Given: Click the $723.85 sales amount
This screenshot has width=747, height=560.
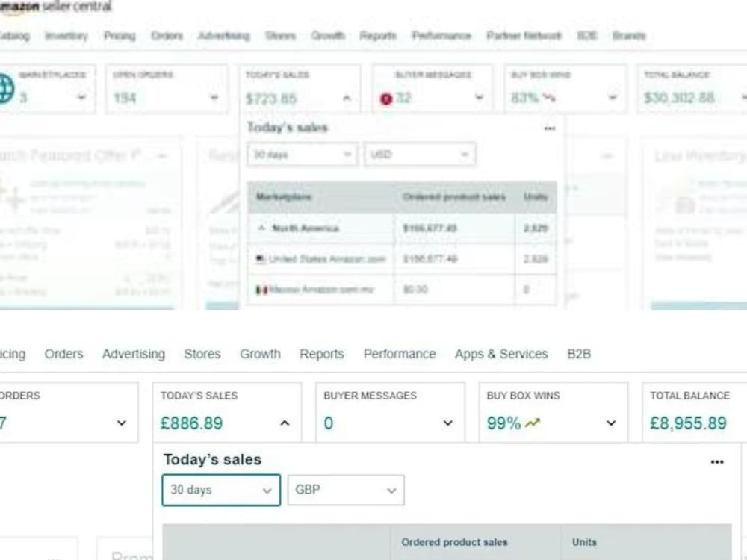Looking at the screenshot, I should point(271,99).
